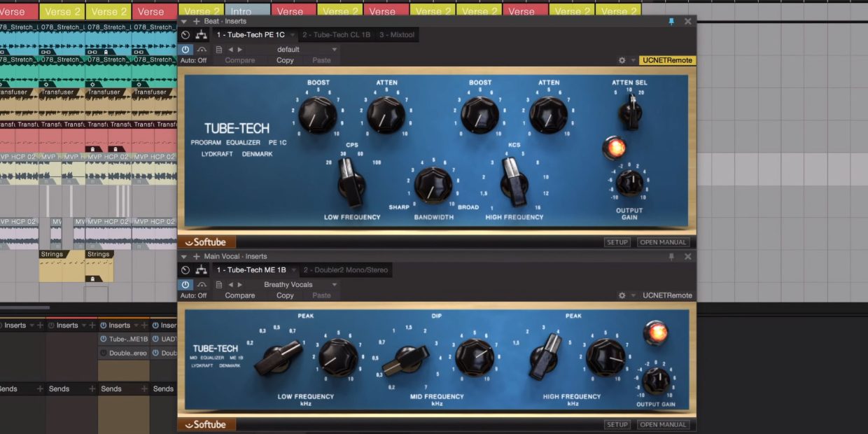Open gear settings icon in Beat window
The height and width of the screenshot is (434, 868).
pos(622,60)
